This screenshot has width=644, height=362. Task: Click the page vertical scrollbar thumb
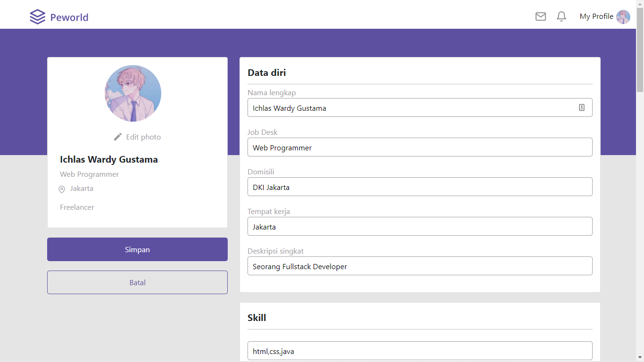tap(640, 49)
